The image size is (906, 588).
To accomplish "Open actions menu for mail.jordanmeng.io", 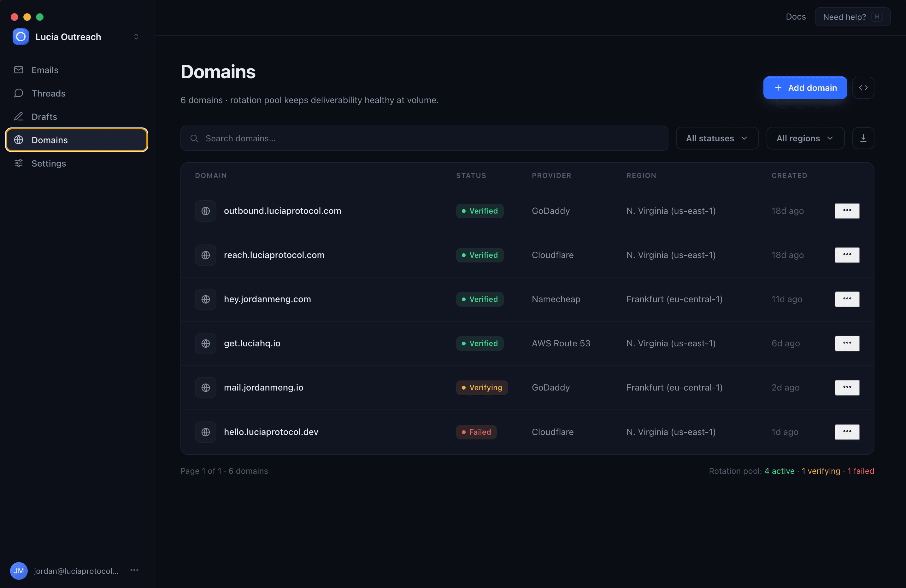I will [847, 387].
